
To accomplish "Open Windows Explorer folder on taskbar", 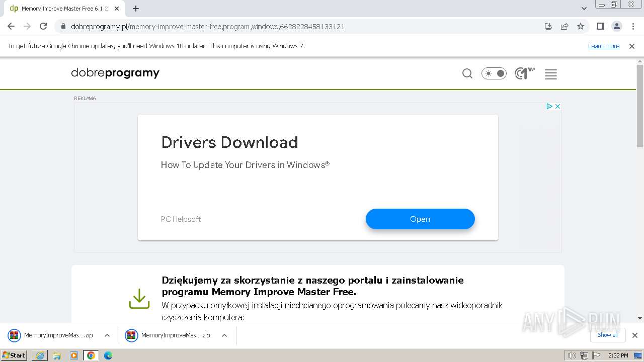I will (57, 355).
